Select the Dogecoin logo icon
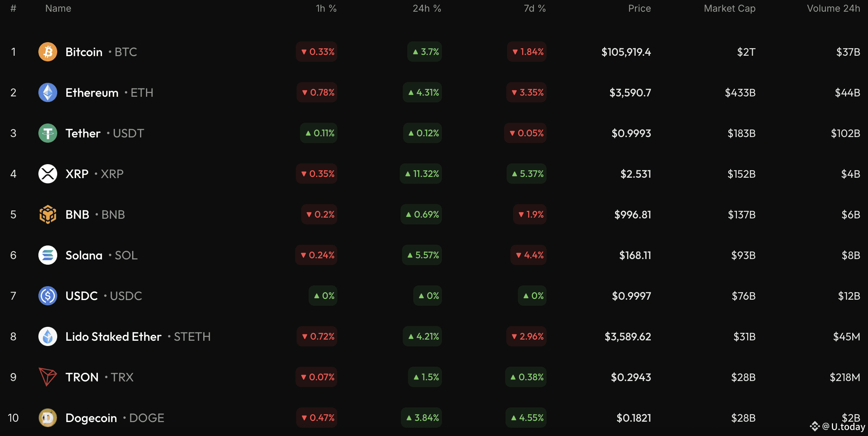Image resolution: width=868 pixels, height=436 pixels. click(x=48, y=418)
